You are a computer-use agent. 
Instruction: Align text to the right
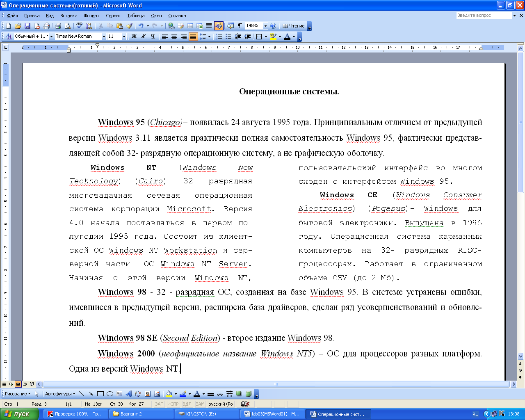pos(184,37)
